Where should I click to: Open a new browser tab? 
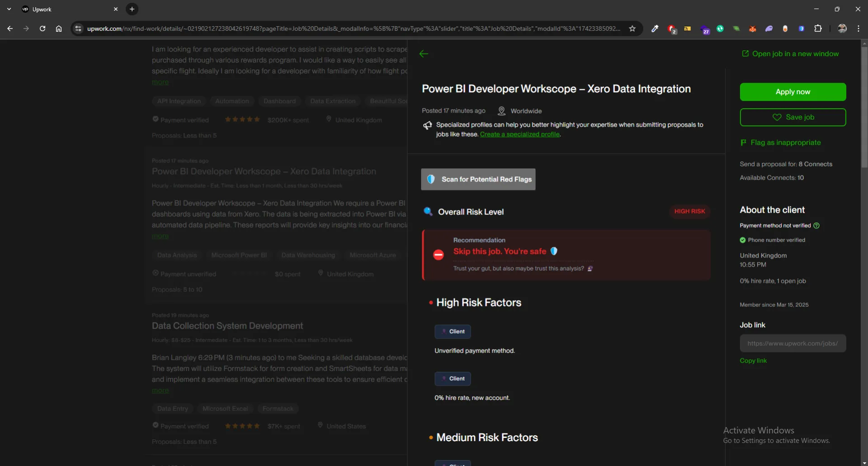click(132, 9)
